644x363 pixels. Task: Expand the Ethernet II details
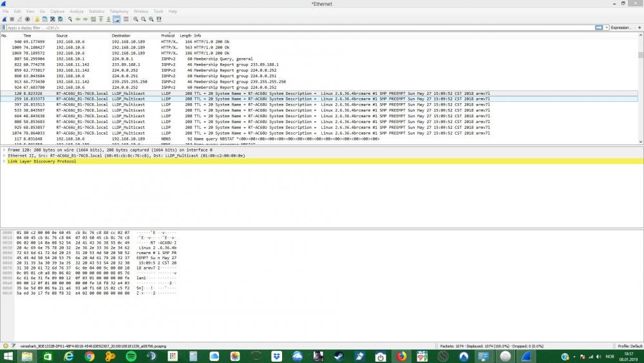click(4, 156)
